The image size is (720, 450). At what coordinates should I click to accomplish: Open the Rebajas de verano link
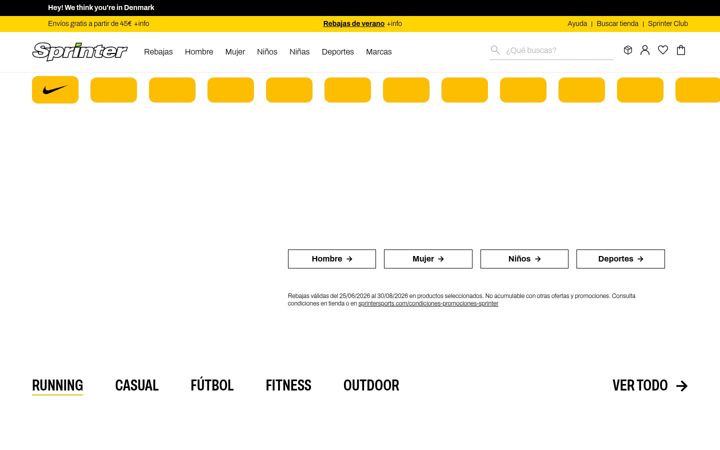tap(354, 23)
